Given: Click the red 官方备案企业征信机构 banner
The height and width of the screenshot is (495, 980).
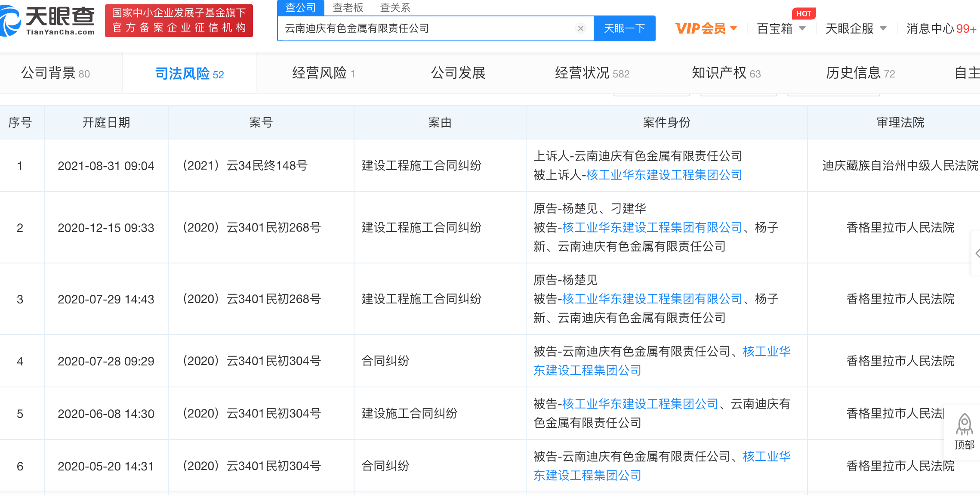Looking at the screenshot, I should tap(179, 21).
